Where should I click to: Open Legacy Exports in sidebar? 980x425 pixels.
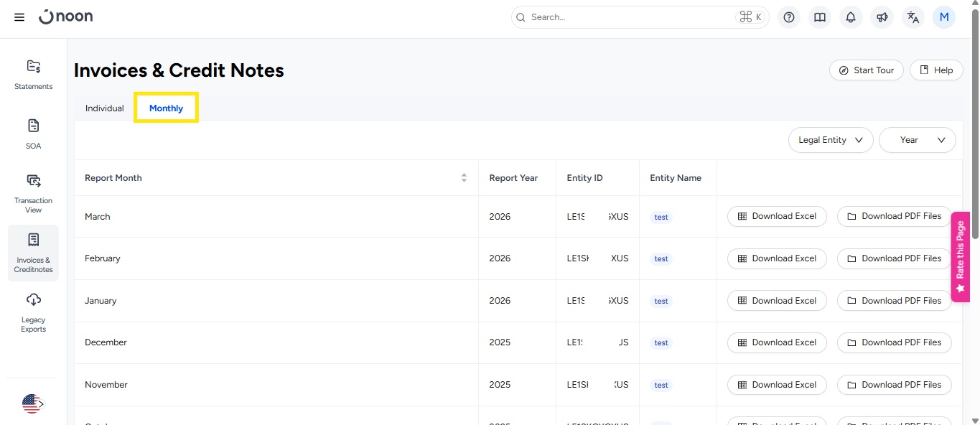click(x=34, y=312)
